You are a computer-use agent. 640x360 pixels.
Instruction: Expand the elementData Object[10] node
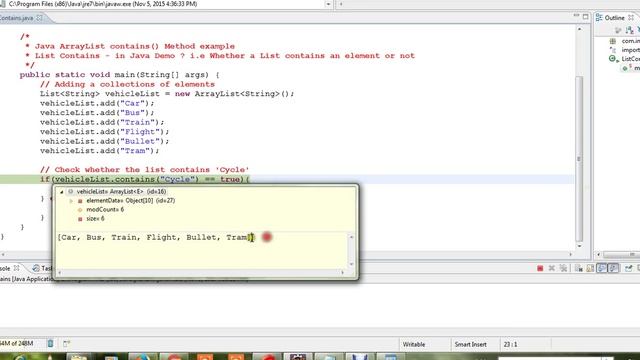(x=71, y=201)
